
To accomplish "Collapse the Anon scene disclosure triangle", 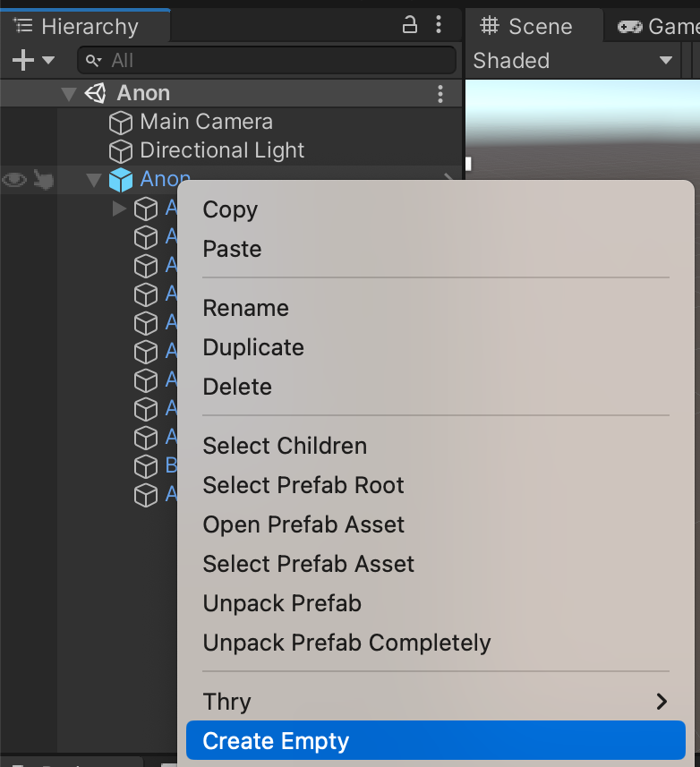I will tap(69, 92).
